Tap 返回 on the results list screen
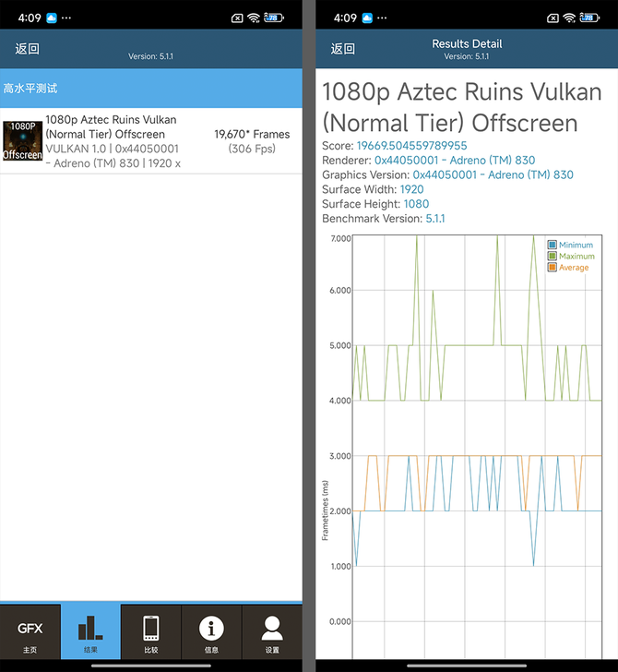This screenshot has height=672, width=618. coord(28,49)
